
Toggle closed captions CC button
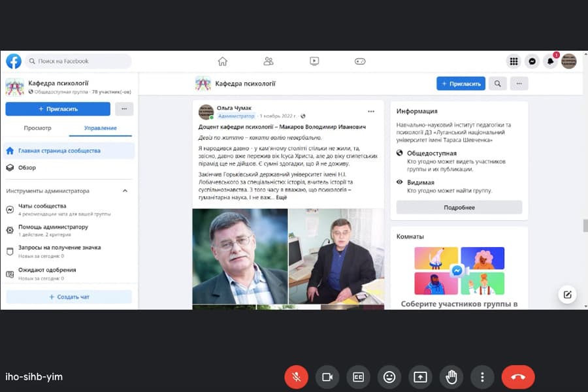pyautogui.click(x=359, y=377)
